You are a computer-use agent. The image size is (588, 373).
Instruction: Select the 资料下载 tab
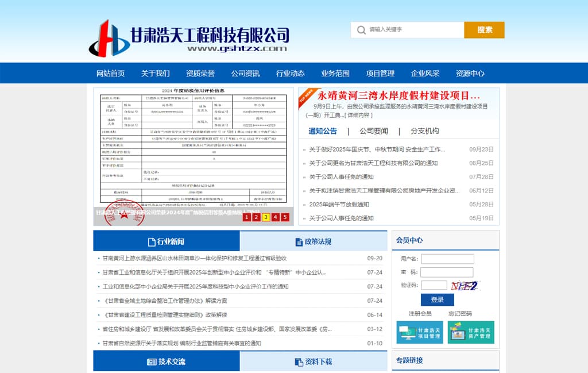pos(313,362)
